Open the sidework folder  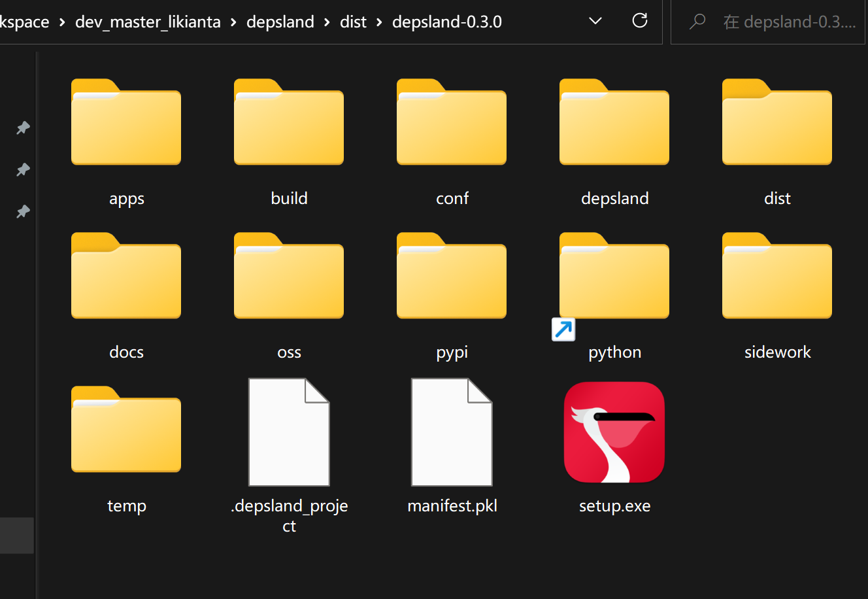pyautogui.click(x=776, y=275)
